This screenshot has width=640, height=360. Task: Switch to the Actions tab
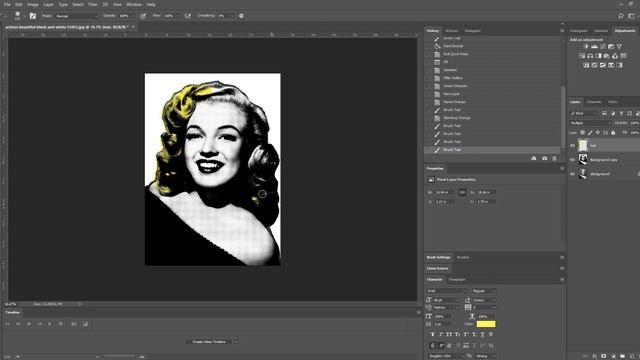point(451,31)
